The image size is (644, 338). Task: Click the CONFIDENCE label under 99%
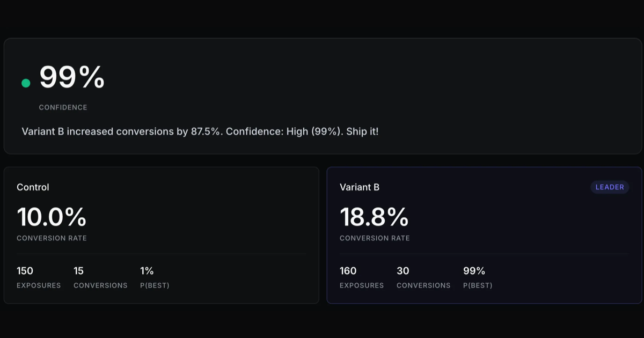pos(63,107)
